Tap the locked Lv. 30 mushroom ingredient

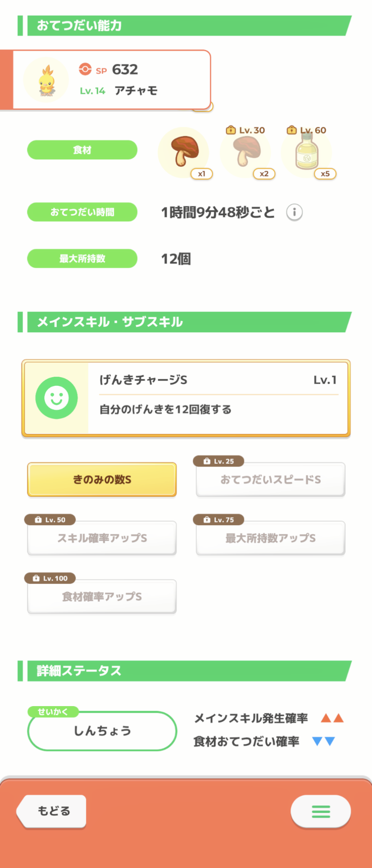point(246,152)
